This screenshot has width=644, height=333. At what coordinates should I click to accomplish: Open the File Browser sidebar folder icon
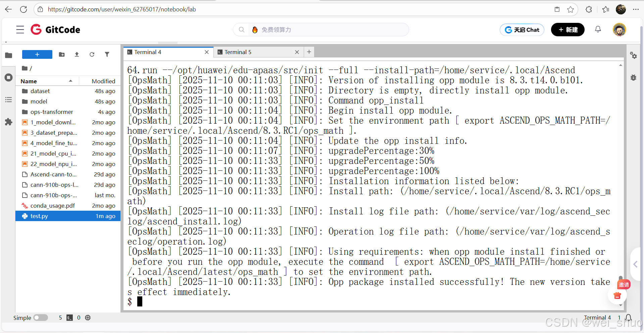click(9, 55)
